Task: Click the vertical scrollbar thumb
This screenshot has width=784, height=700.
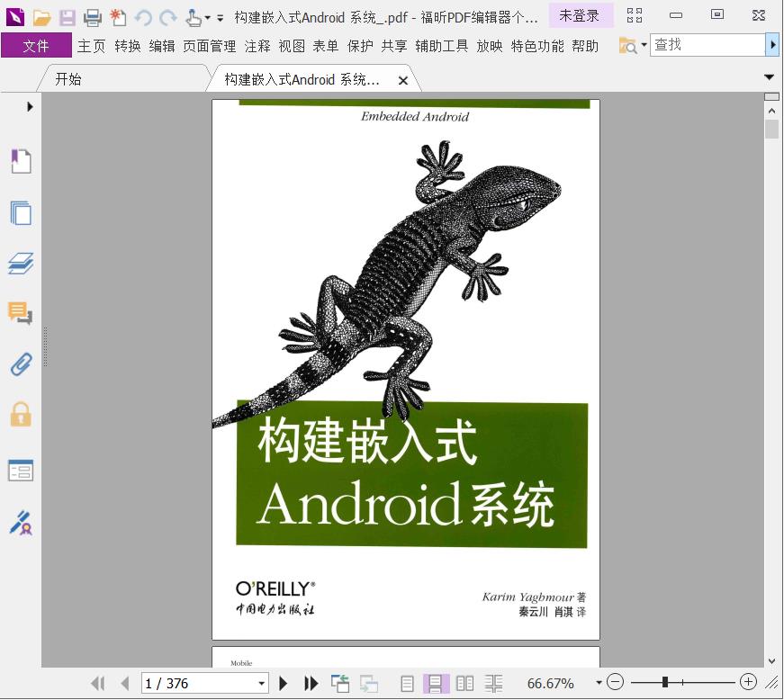Action: [771, 130]
